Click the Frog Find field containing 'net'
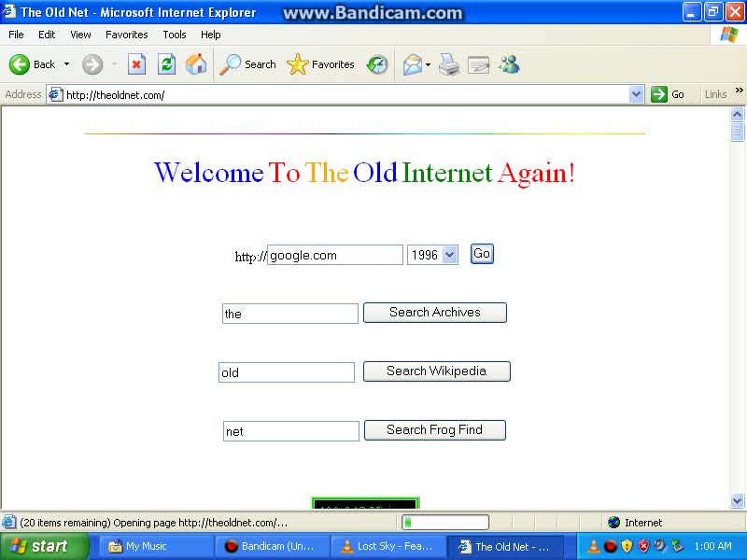The width and height of the screenshot is (747, 560). tap(291, 431)
